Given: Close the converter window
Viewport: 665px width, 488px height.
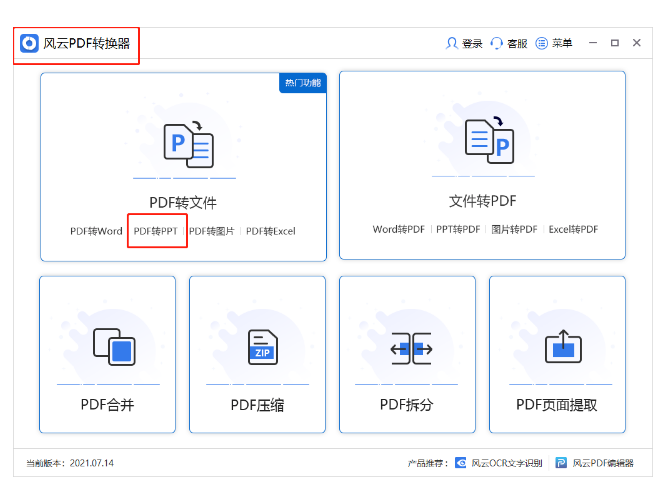Looking at the screenshot, I should (637, 42).
